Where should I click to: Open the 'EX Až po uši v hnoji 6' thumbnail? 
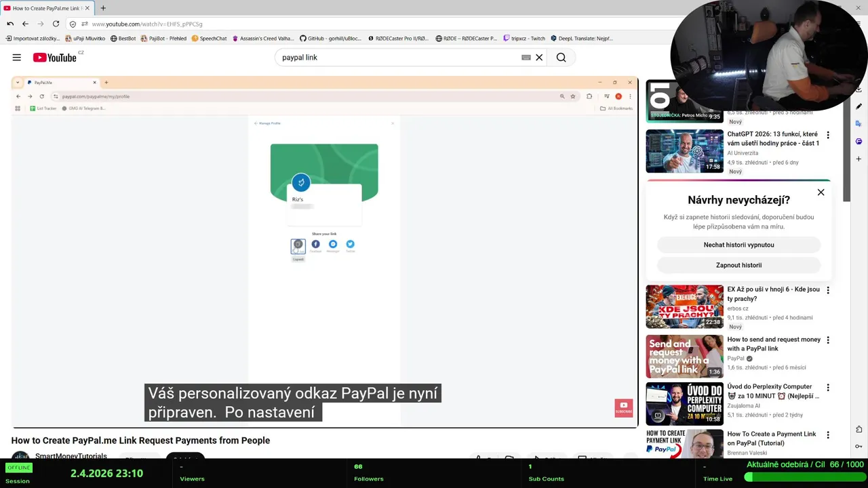[x=684, y=306]
